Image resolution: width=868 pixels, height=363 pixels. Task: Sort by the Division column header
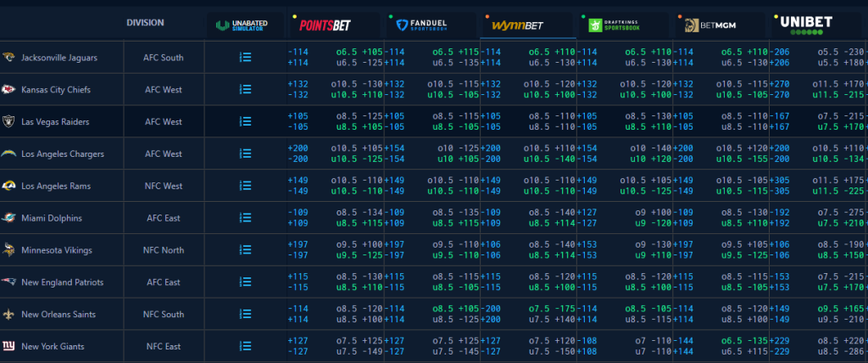point(145,23)
